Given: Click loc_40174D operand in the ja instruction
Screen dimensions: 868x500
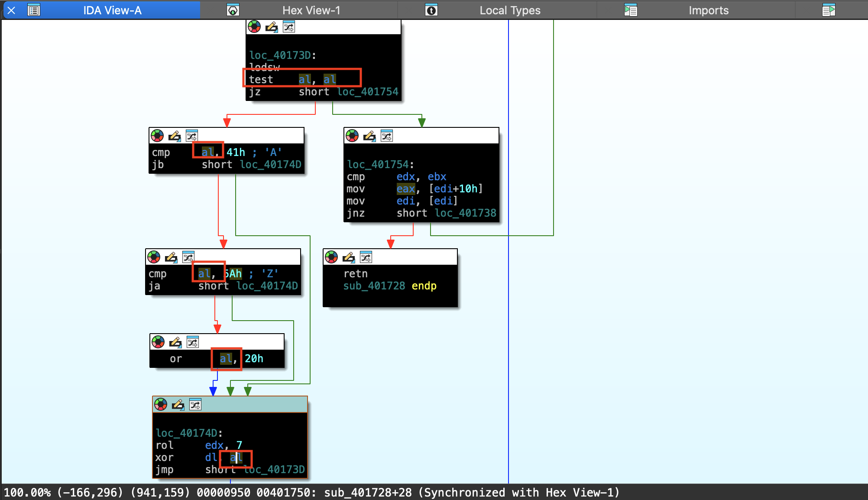Looking at the screenshot, I should coord(267,286).
